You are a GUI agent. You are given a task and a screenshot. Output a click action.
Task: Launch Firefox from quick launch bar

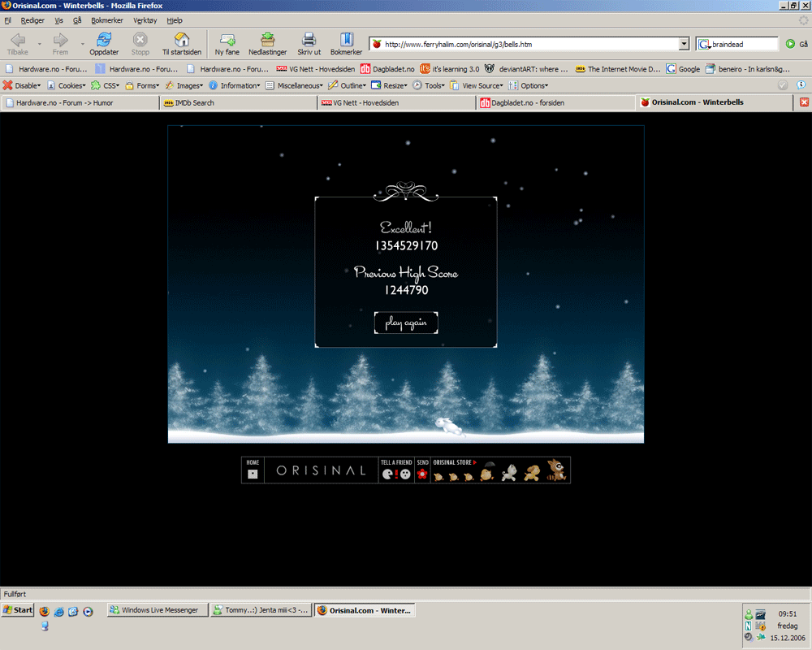click(x=45, y=611)
